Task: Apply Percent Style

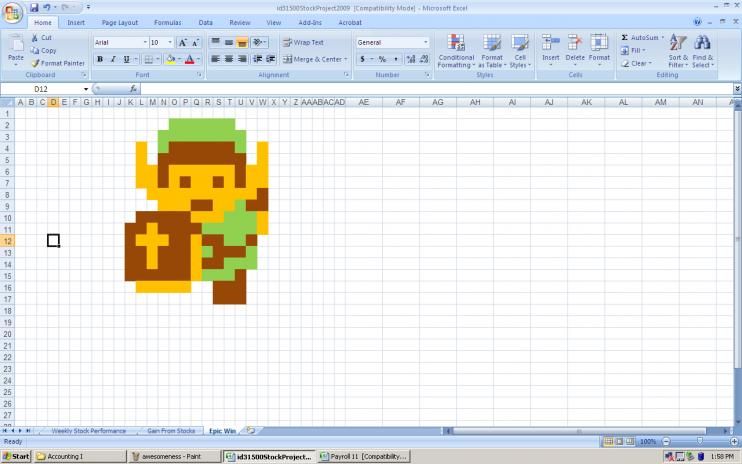Action: click(382, 59)
